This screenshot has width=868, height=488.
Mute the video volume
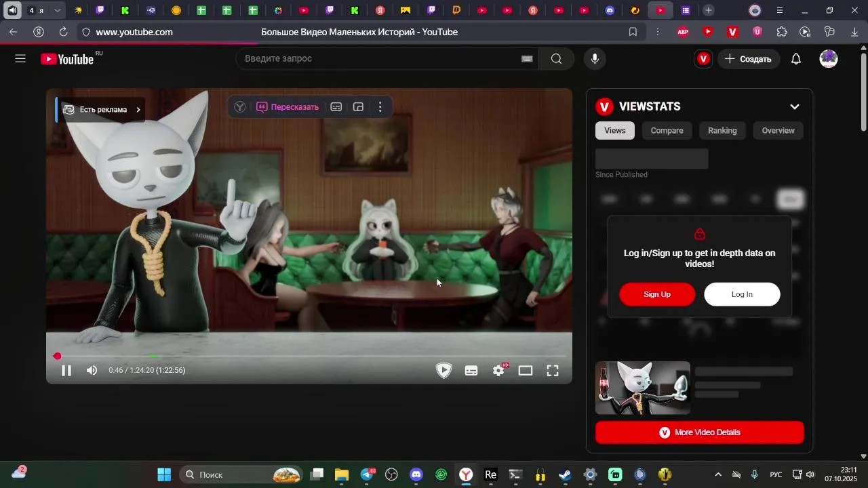(92, 370)
